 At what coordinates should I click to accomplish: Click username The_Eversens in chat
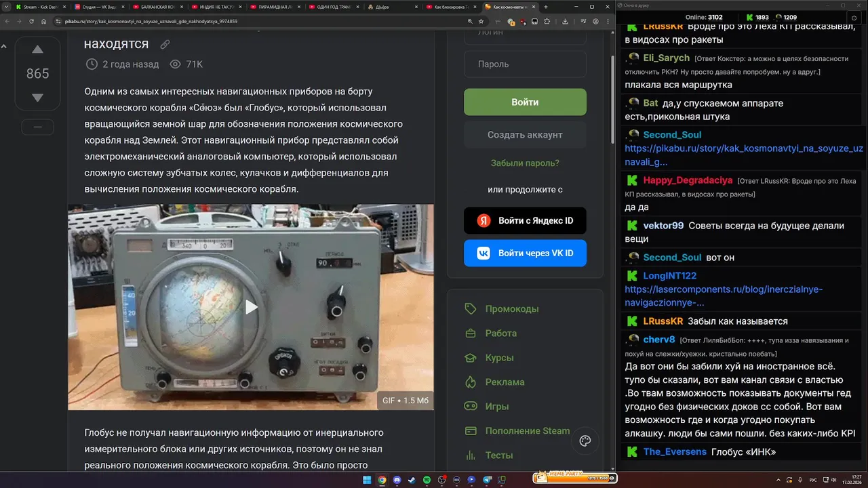coord(675,452)
